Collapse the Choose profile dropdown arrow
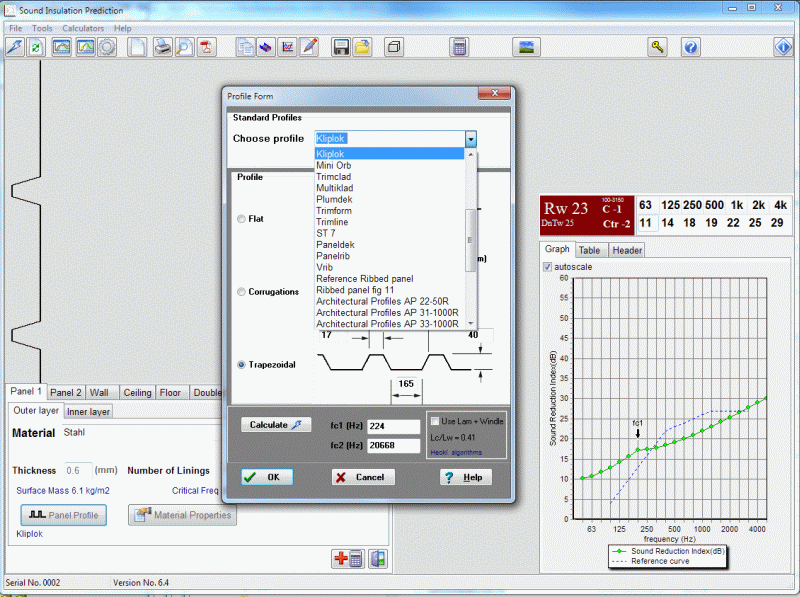 click(x=470, y=139)
